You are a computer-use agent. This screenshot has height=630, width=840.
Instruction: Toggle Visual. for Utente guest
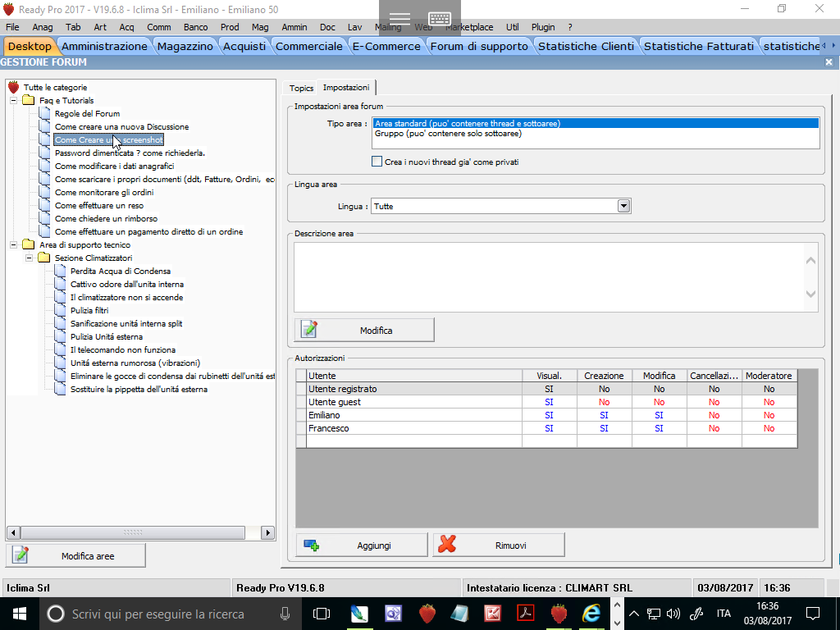[549, 402]
